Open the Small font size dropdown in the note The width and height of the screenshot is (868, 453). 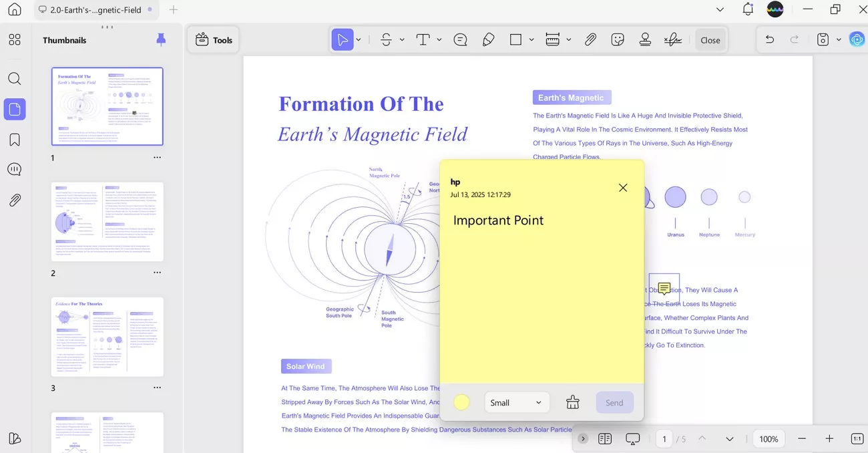(517, 402)
